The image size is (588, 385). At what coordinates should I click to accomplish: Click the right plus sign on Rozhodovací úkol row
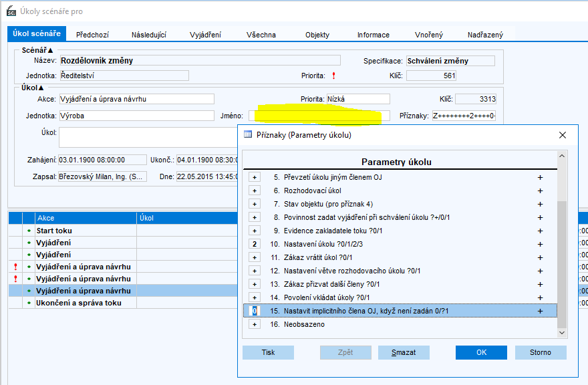[540, 190]
